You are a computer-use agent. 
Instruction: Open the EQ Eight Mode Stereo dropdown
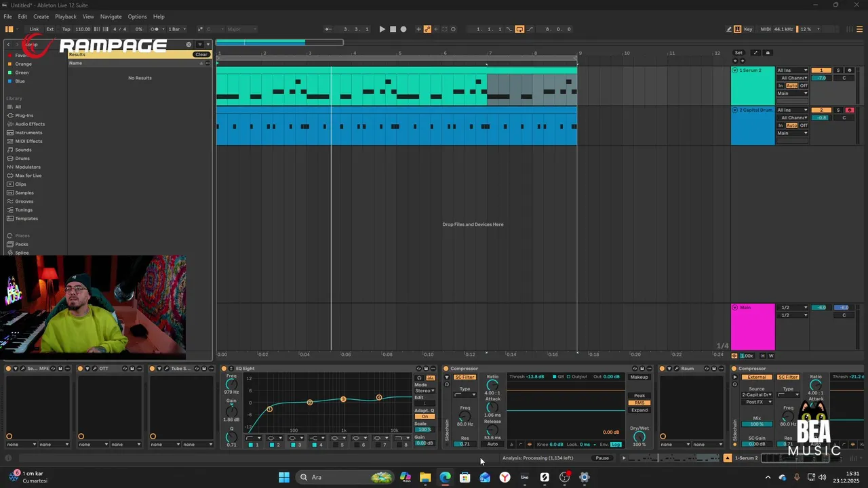[x=425, y=390]
